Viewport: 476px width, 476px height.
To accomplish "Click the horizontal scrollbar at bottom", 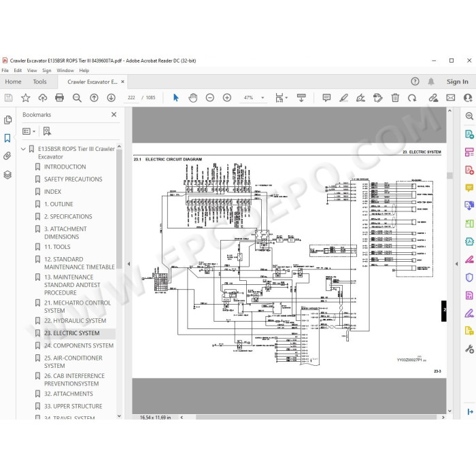I will [x=316, y=417].
